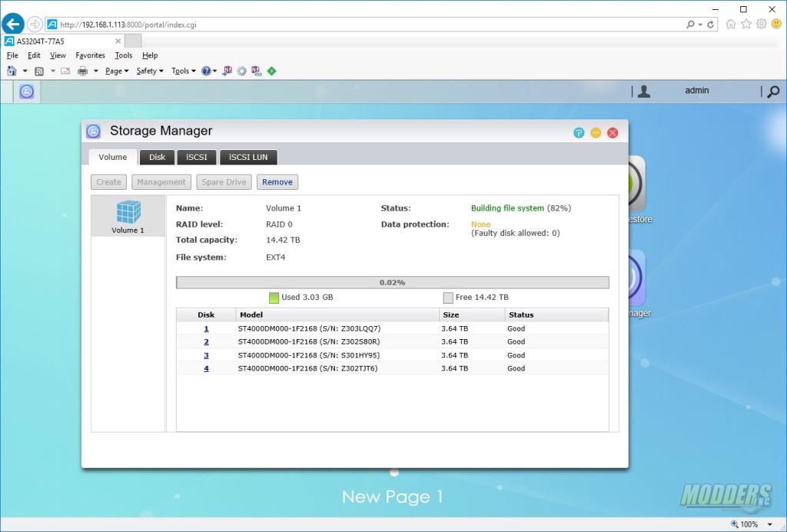Click the browser back arrow button
The image size is (787, 532).
coord(13,24)
